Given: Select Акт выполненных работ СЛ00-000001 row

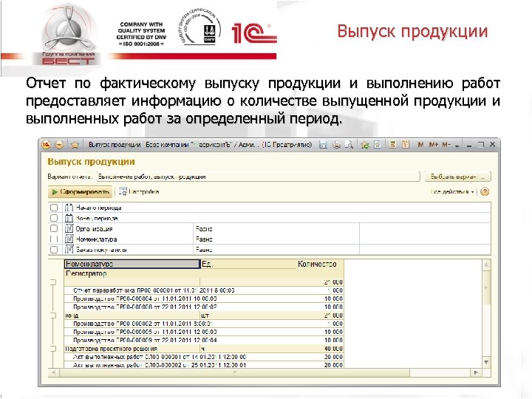Looking at the screenshot, I should (x=204, y=357).
